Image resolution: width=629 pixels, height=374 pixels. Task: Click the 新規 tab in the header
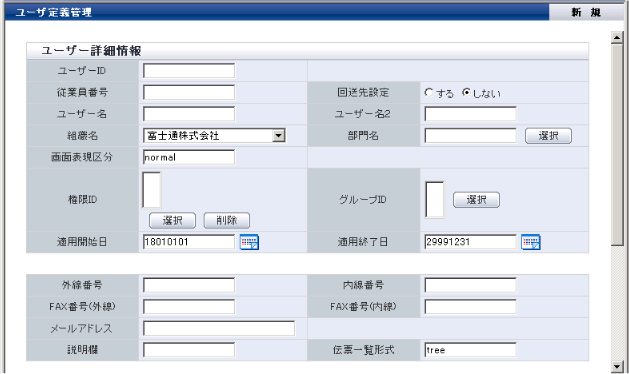tap(586, 12)
